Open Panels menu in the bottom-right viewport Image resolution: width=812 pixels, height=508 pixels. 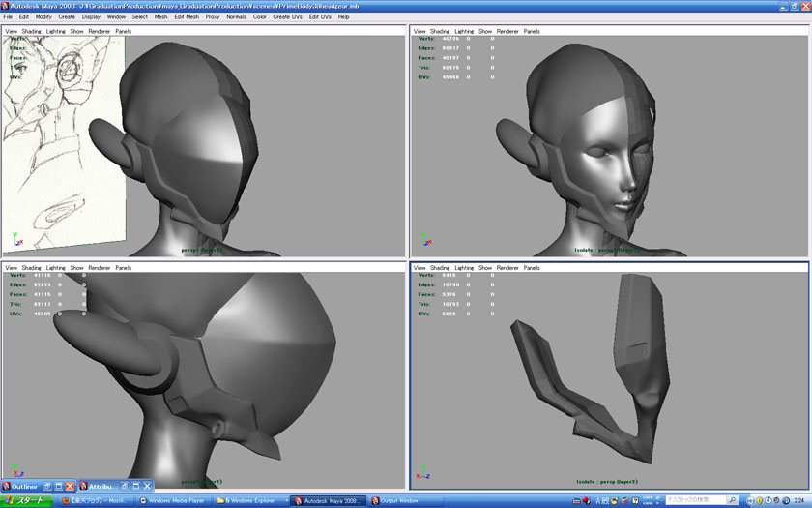532,267
